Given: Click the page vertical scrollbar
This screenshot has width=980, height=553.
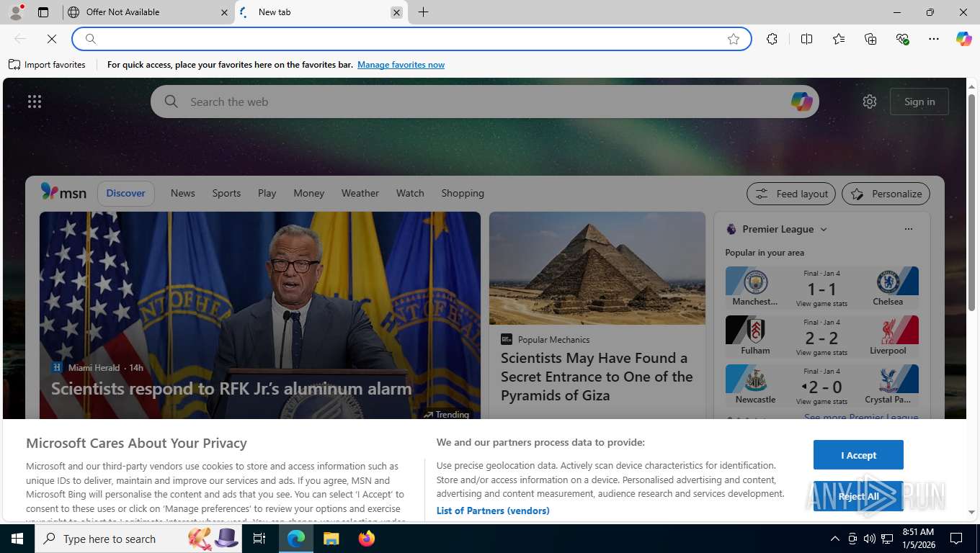Looking at the screenshot, I should [x=971, y=202].
